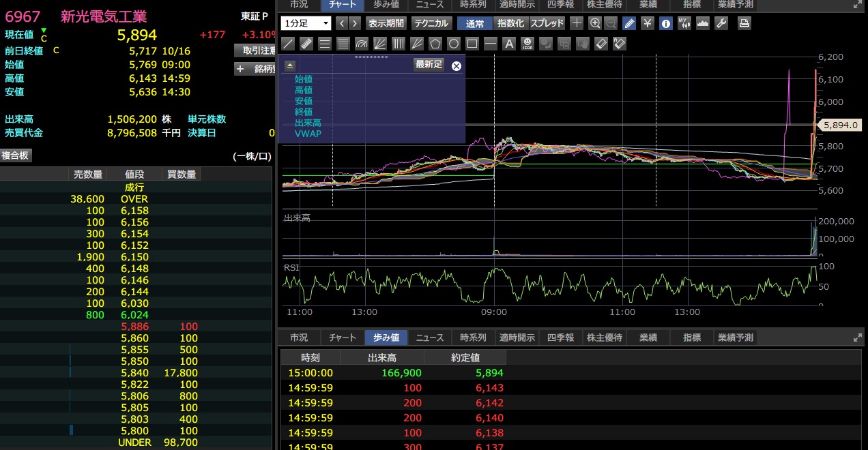Select the fan lines drawing tool
Screen dimensions: 868x450
pyautogui.click(x=380, y=44)
